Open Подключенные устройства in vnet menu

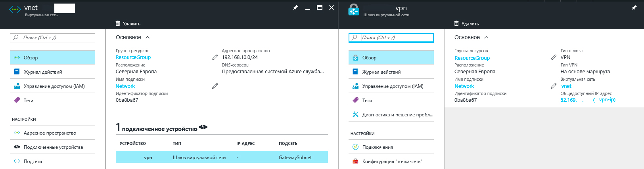click(53, 147)
